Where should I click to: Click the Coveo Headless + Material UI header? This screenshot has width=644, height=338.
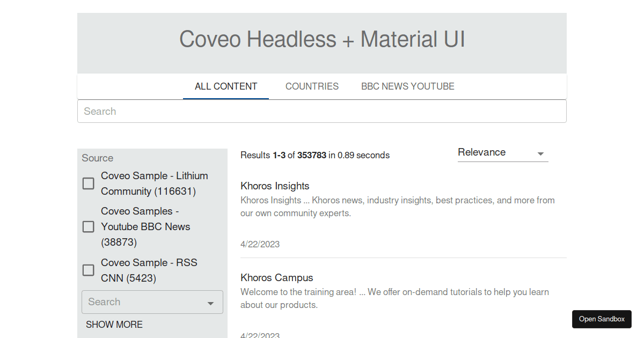[322, 39]
